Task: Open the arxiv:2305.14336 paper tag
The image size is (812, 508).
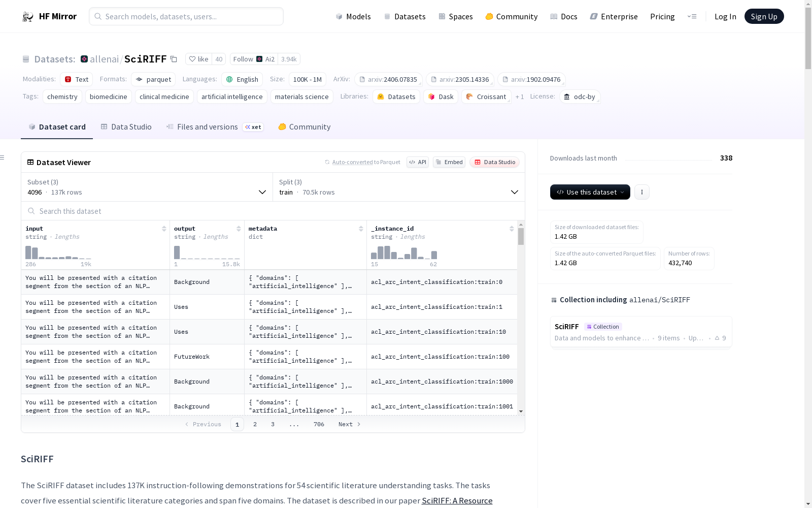Action: pyautogui.click(x=460, y=79)
